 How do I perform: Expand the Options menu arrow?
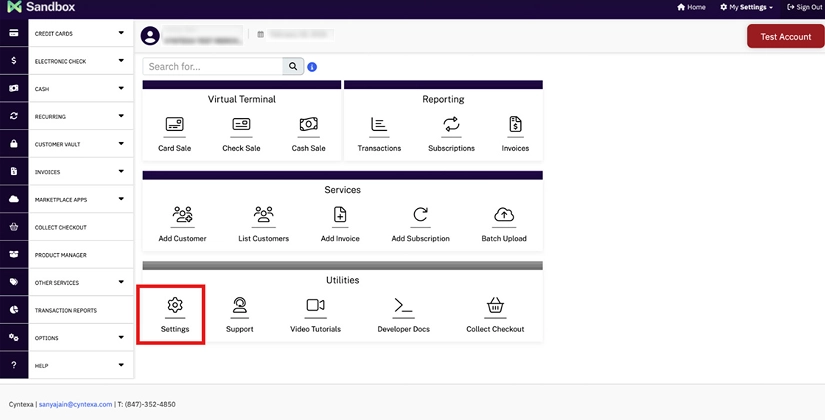tap(121, 337)
